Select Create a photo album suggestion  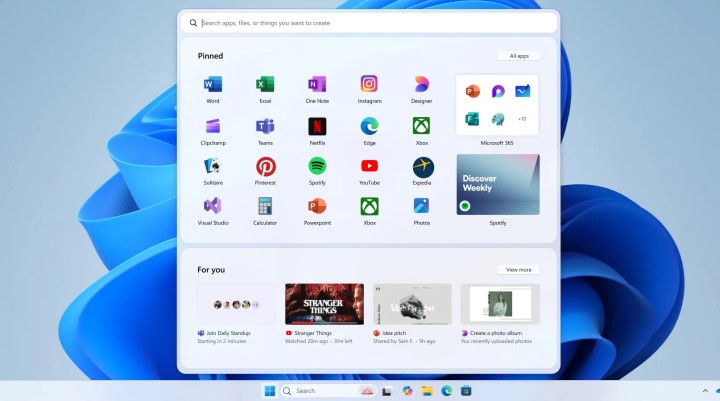point(499,304)
